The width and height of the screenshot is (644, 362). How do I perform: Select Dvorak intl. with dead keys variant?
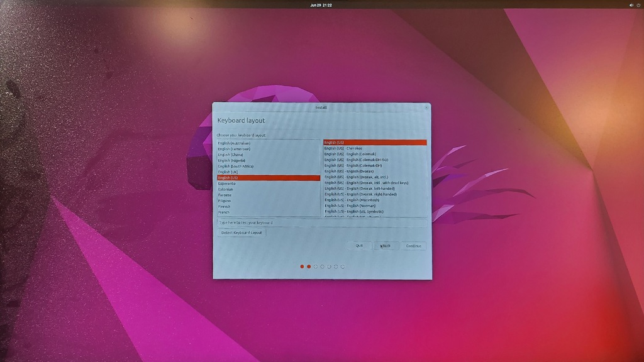375,183
